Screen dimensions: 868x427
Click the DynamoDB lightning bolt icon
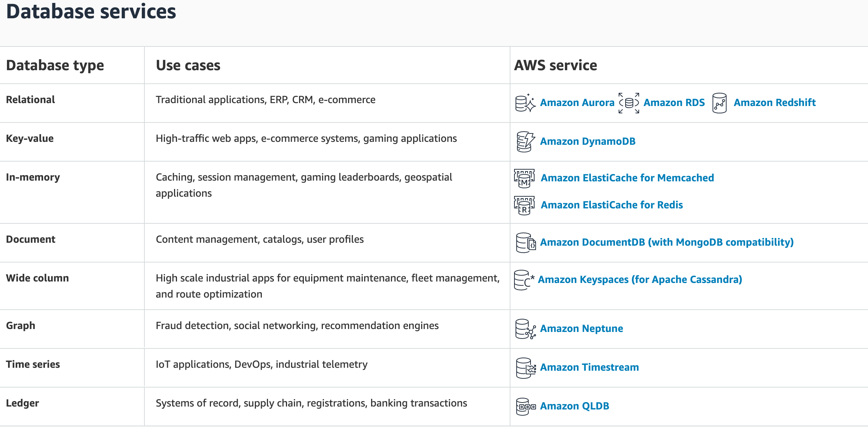525,142
